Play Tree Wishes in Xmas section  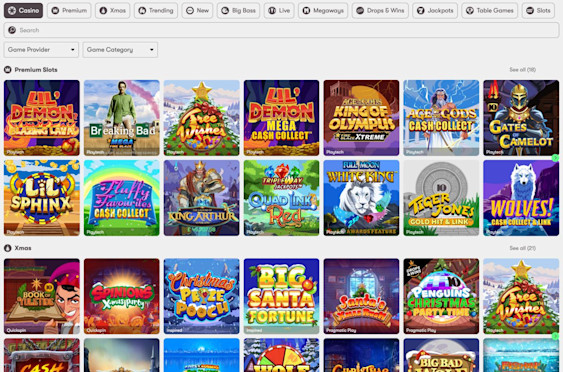521,296
